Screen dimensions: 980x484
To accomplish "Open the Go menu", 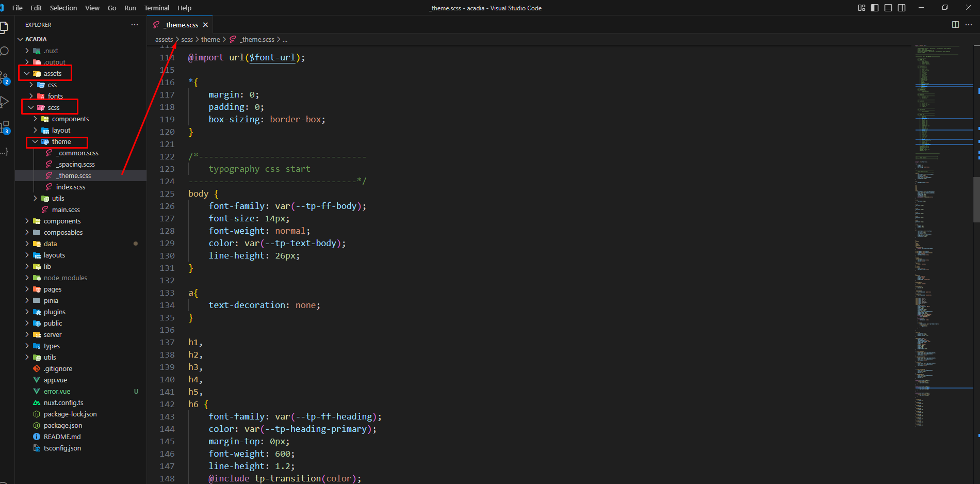I will point(112,8).
